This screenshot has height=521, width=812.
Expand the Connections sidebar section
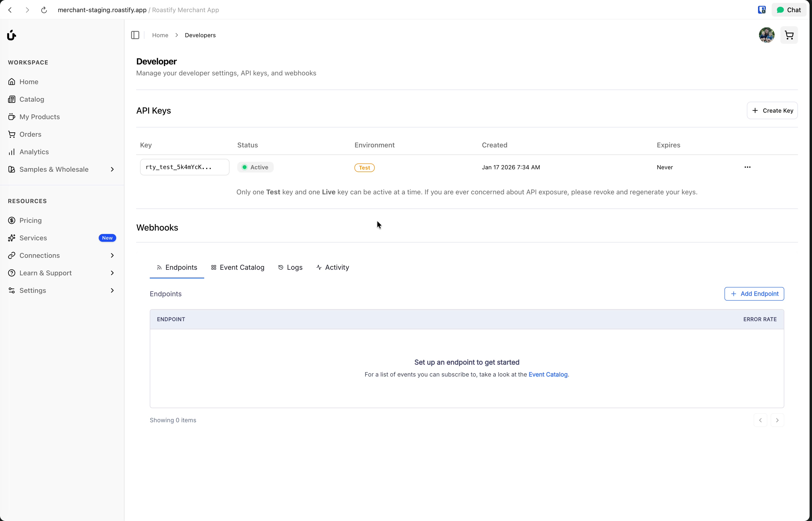(x=112, y=255)
